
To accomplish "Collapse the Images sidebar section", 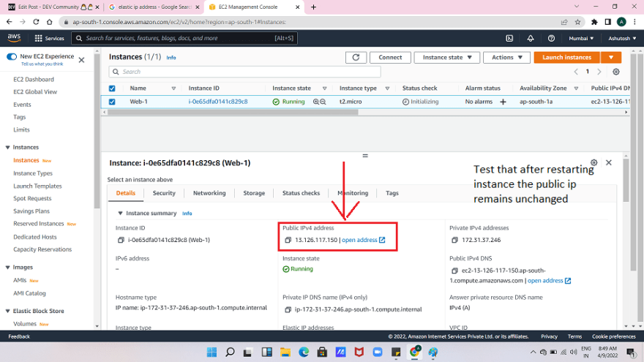I will pos(7,267).
